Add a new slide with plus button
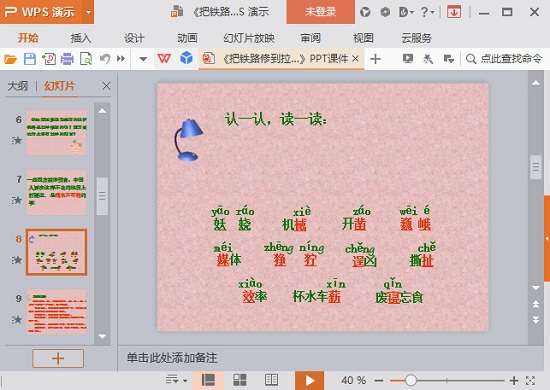 click(58, 358)
